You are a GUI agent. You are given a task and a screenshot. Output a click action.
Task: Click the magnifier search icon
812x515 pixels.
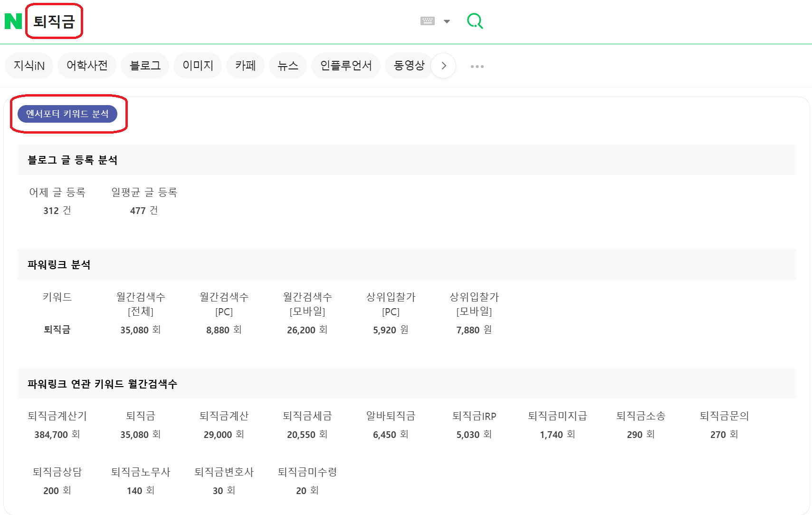(x=475, y=20)
